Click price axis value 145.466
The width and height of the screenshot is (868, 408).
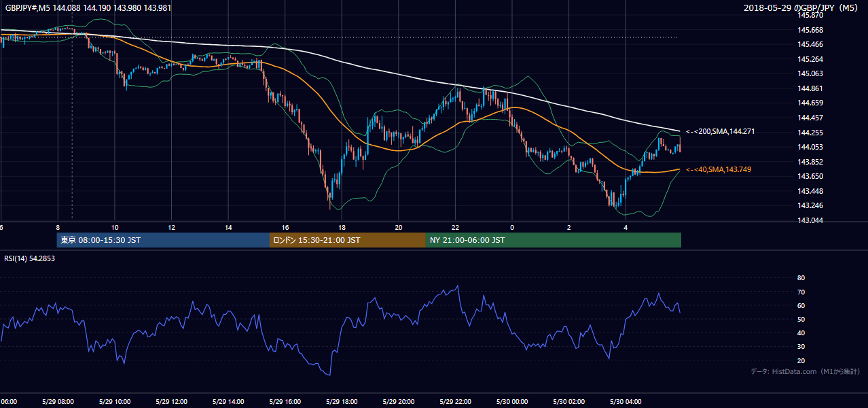[810, 44]
